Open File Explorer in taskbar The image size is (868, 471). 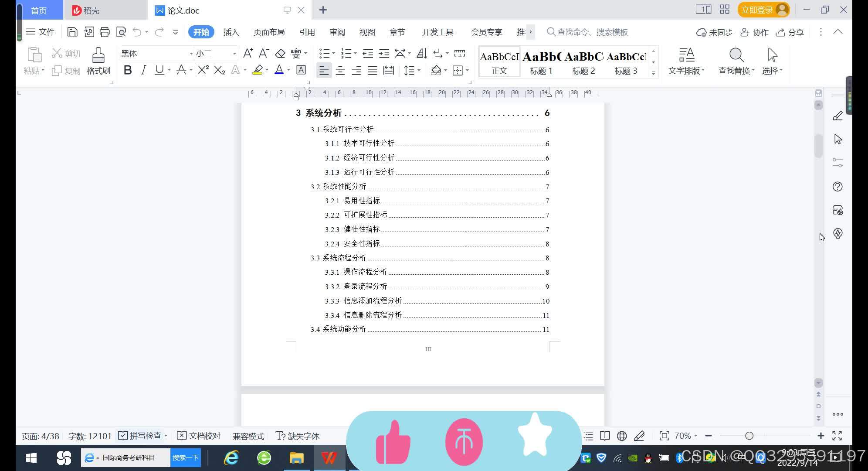click(x=296, y=458)
